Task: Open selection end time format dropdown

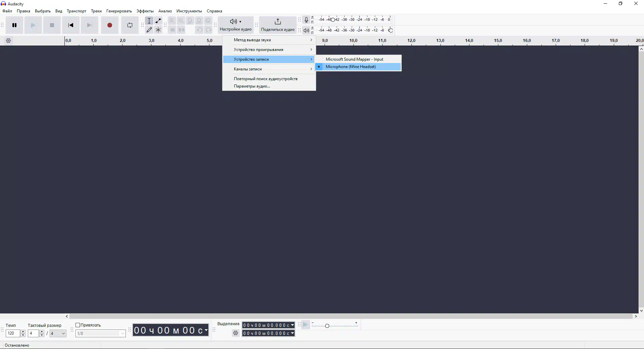Action: (292, 333)
